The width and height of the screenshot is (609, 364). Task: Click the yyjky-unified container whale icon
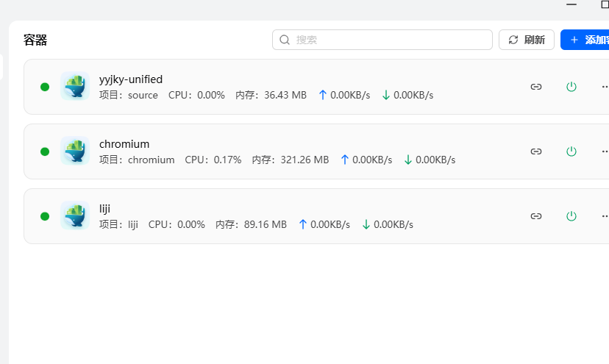(75, 87)
